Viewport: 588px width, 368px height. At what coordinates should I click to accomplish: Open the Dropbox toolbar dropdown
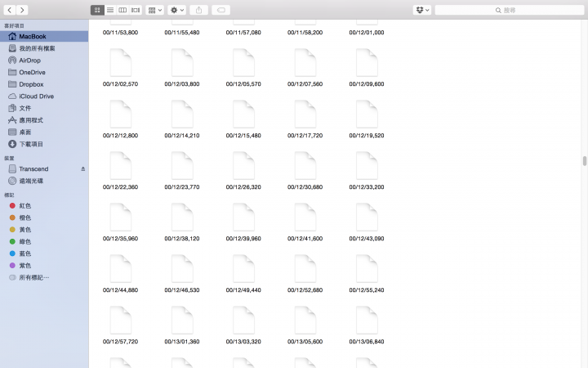tap(422, 10)
